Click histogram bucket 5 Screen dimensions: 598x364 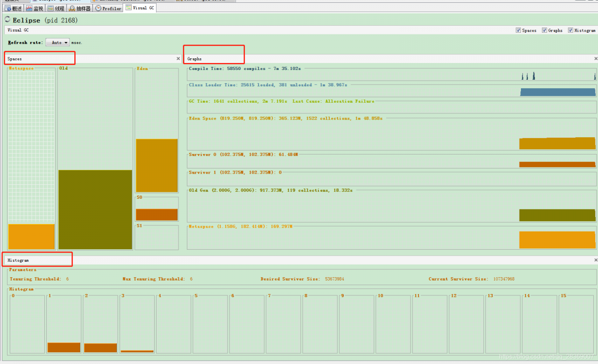tap(210, 324)
